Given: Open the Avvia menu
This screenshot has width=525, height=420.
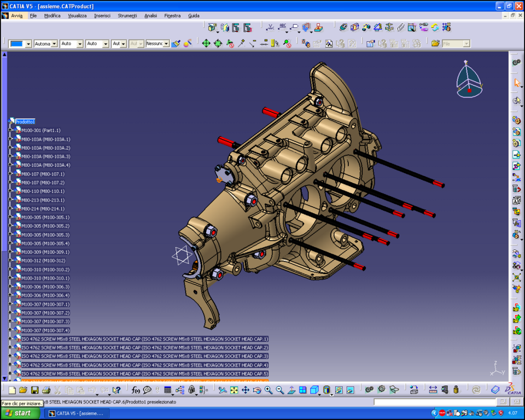Looking at the screenshot, I should [x=17, y=16].
